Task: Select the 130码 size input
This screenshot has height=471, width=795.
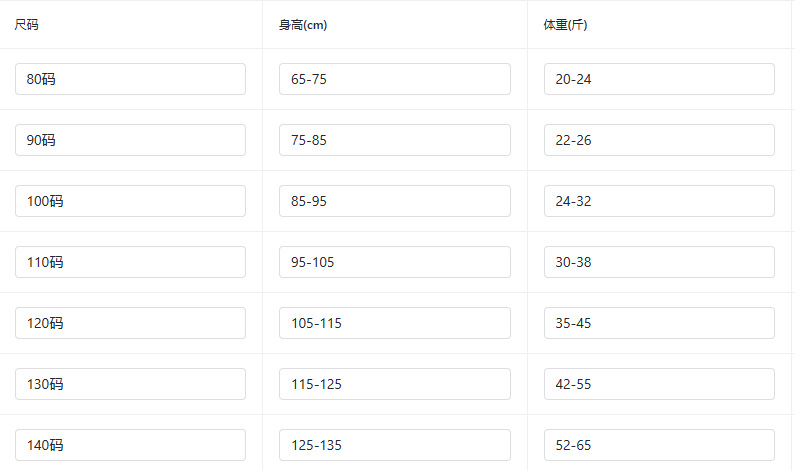Action: point(130,384)
